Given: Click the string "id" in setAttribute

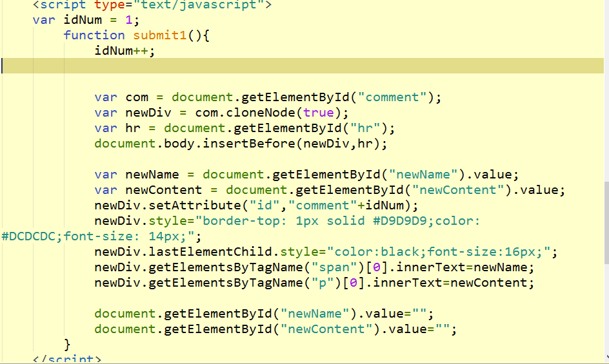Looking at the screenshot, I should pos(264,206).
